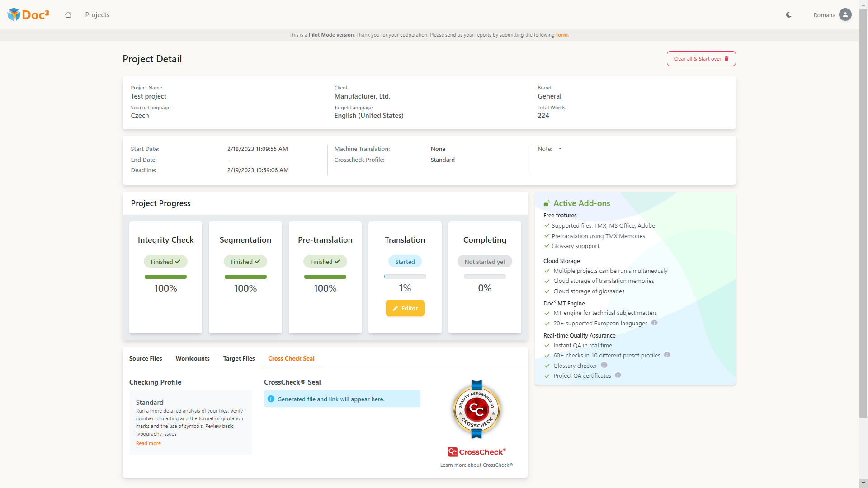Click info icon beside Project QA certificates
This screenshot has height=488, width=868.
(x=618, y=375)
